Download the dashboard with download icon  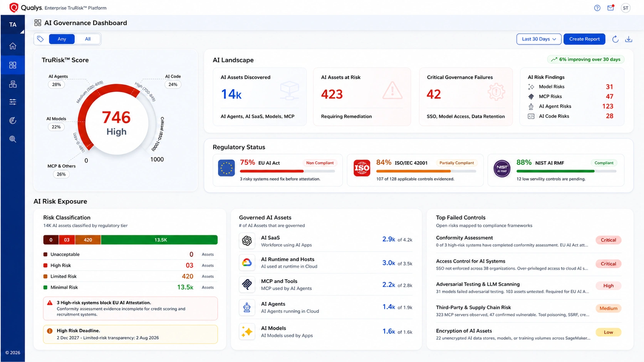tap(629, 39)
